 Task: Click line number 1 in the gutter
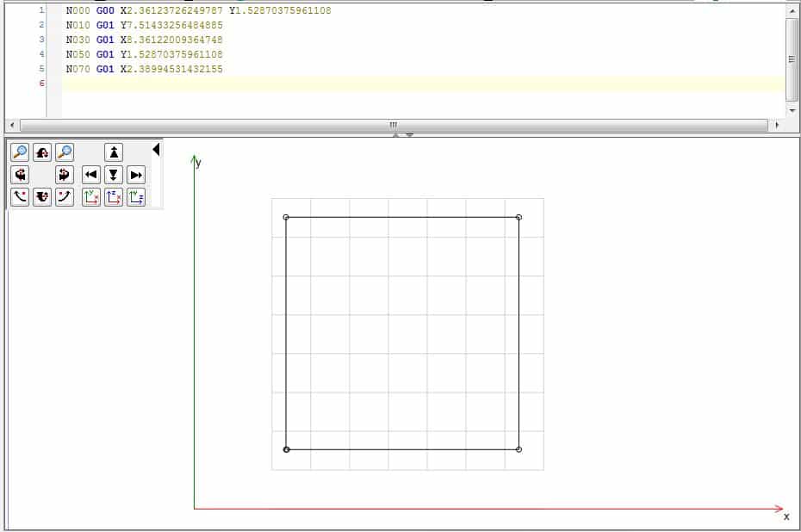tap(42, 10)
